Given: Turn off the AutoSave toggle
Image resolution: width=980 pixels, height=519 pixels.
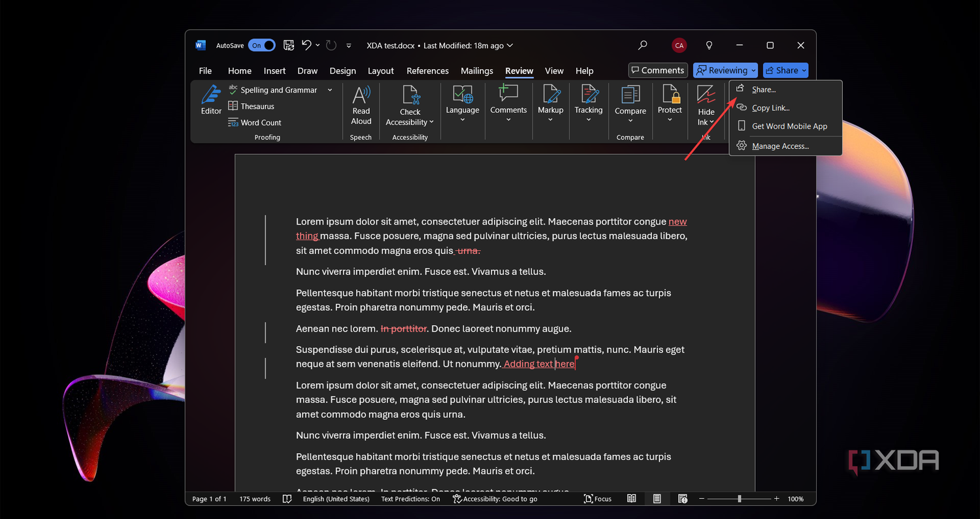Looking at the screenshot, I should 261,46.
